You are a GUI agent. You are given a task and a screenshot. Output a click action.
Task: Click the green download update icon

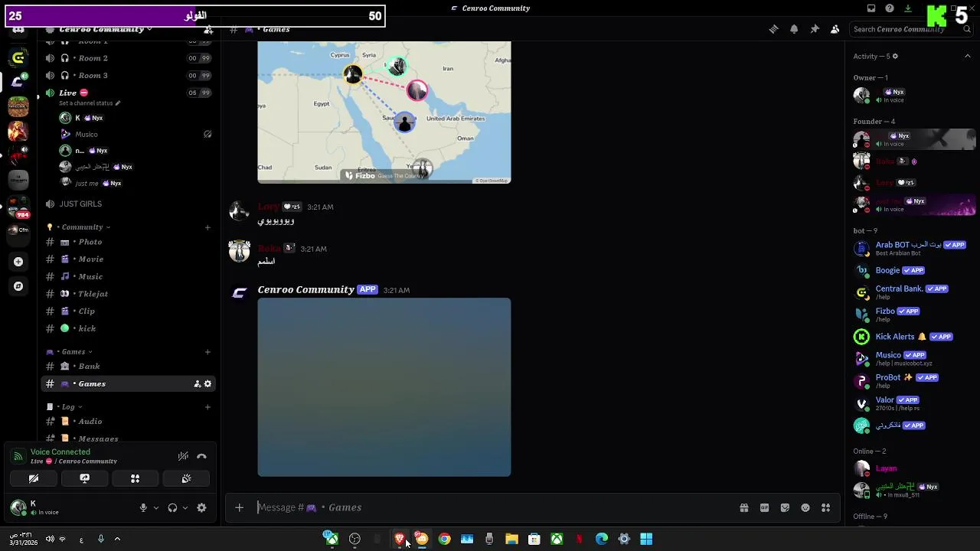tap(908, 8)
